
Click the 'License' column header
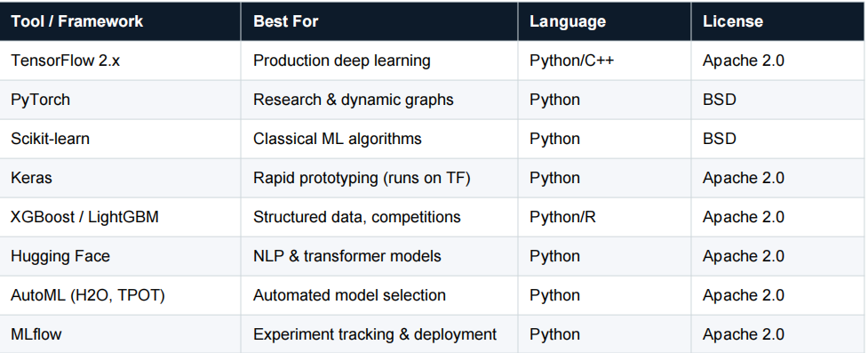pyautogui.click(x=777, y=21)
